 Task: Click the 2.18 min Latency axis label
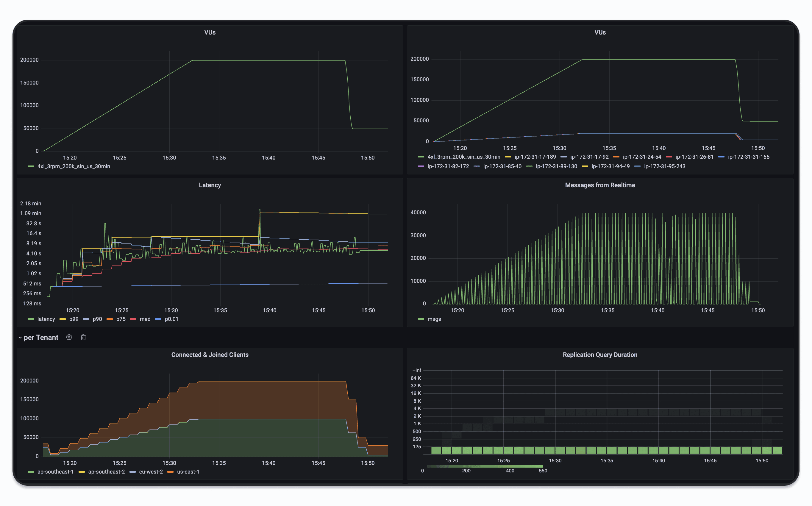pyautogui.click(x=31, y=204)
